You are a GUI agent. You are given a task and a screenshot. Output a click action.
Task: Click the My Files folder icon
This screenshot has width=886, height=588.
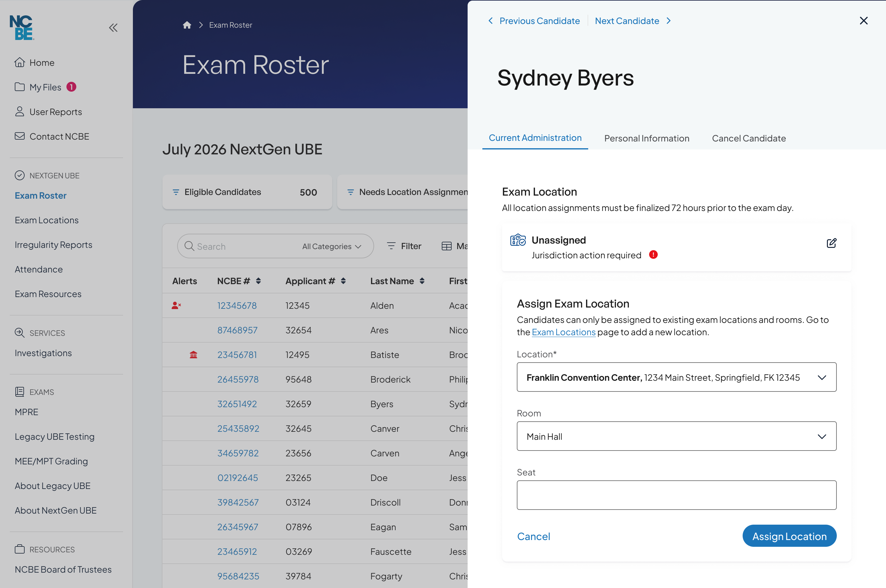19,87
